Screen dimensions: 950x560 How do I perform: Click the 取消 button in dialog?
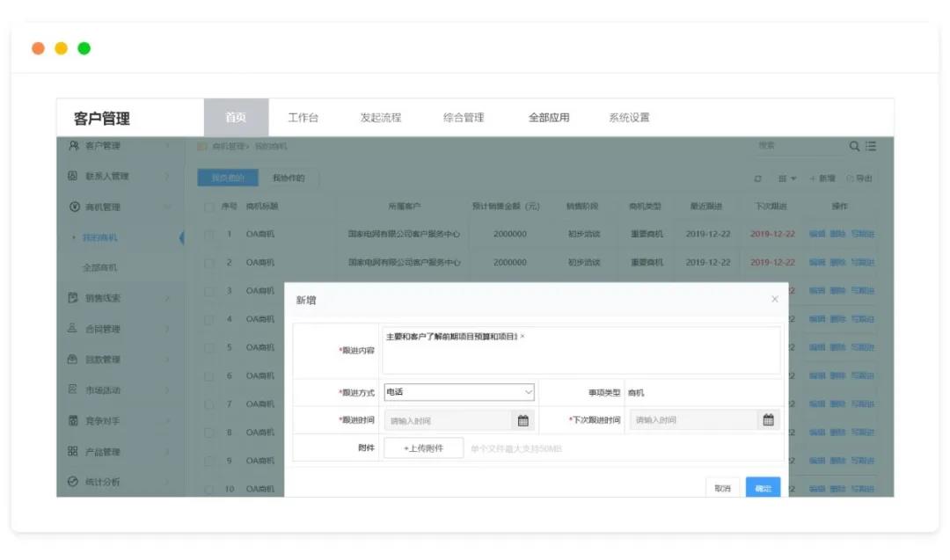tap(722, 487)
